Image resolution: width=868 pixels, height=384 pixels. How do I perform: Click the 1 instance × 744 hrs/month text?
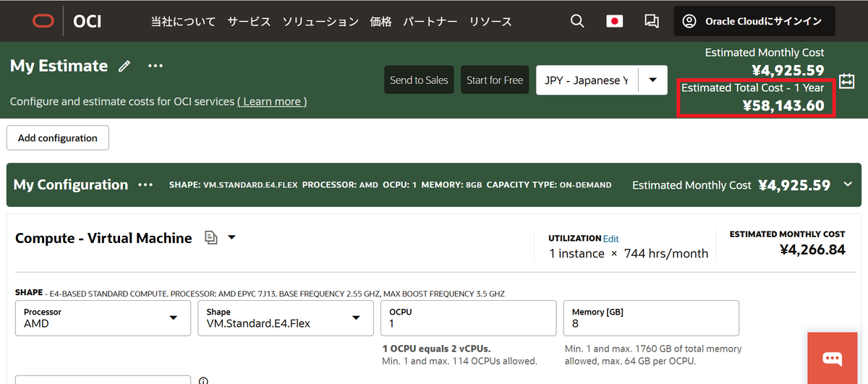[x=629, y=253]
